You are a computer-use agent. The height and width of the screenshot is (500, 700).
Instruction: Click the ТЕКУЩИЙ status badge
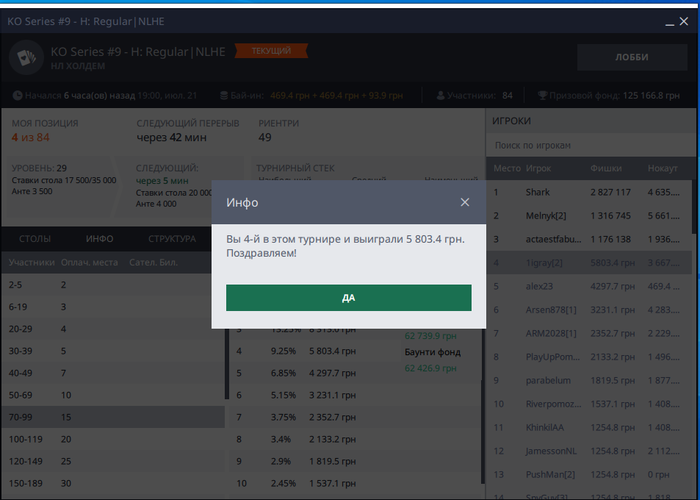[271, 51]
